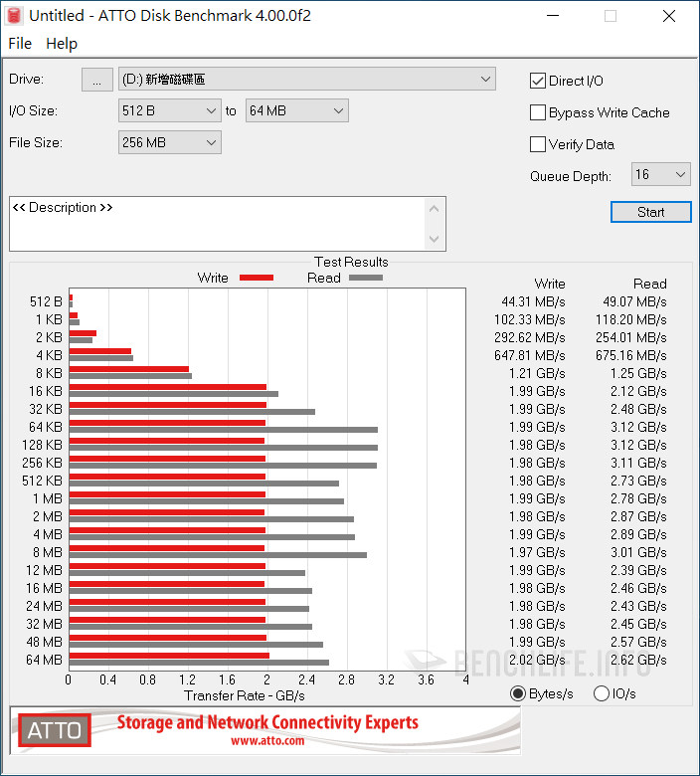Click the red Write legend swatch
Screen dimensions: 700x776
[256, 278]
